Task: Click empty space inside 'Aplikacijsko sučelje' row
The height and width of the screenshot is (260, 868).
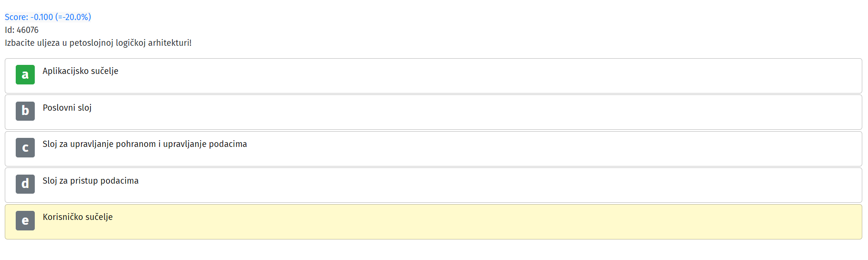Action: (476, 76)
